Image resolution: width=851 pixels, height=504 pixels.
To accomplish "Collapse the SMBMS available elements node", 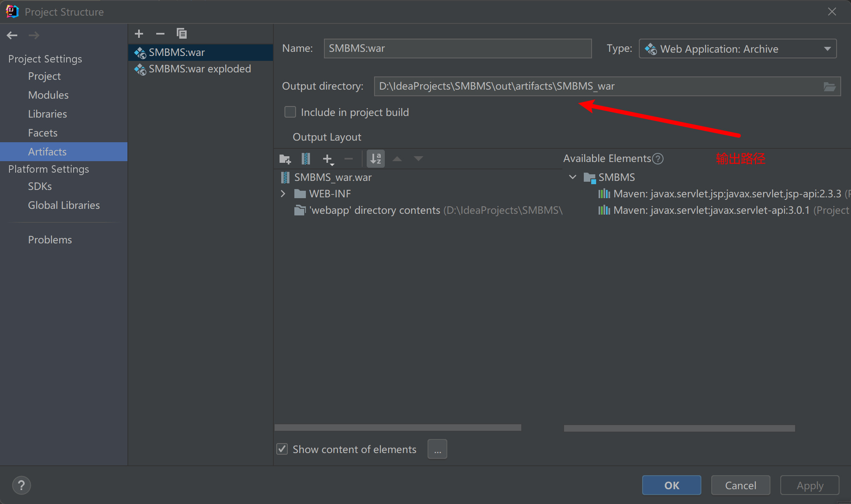I will (x=572, y=177).
